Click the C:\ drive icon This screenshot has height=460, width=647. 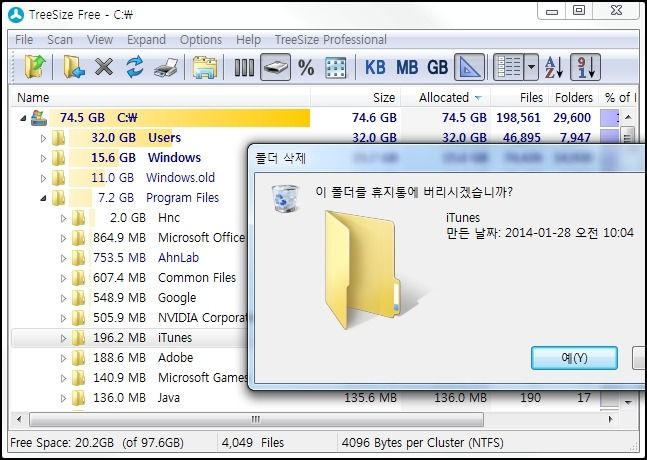click(x=39, y=118)
